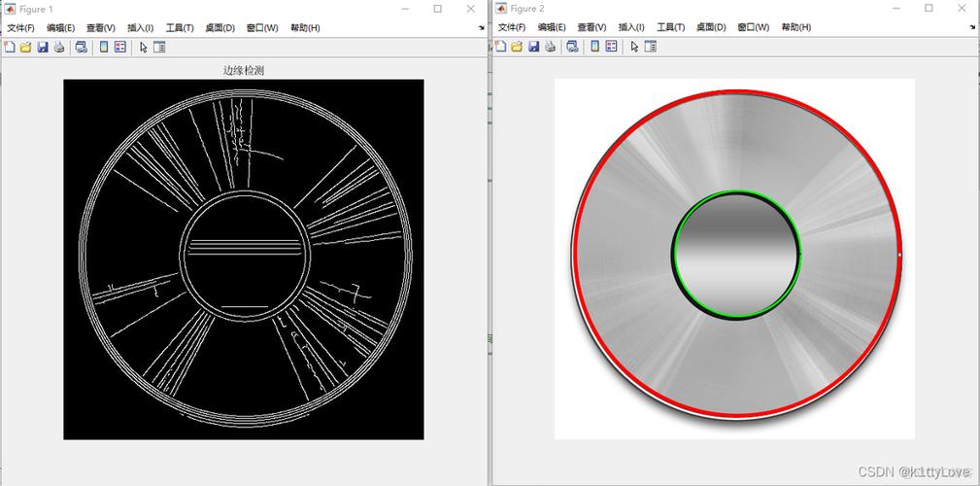This screenshot has width=980, height=486.
Task: Click Print icon in Figure 1 toolbar
Action: click(59, 47)
